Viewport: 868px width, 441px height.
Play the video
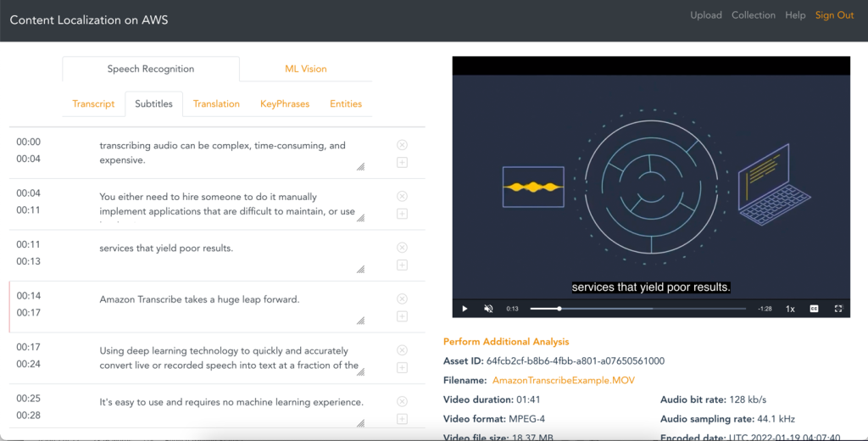point(465,309)
